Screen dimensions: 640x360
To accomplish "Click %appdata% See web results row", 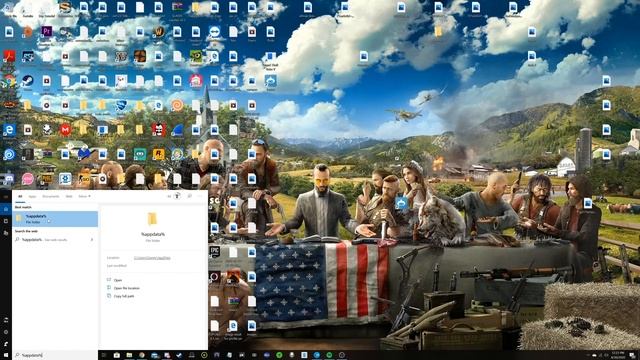I will tap(55, 240).
